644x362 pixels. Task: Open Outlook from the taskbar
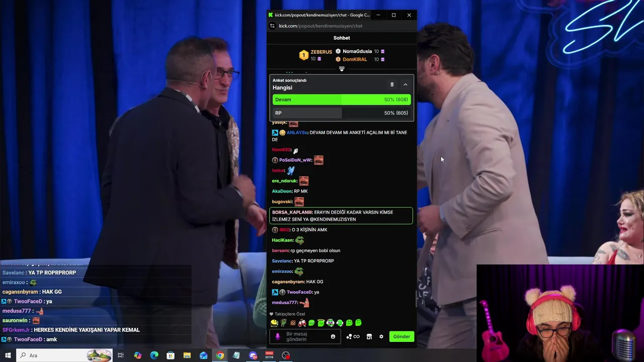(x=204, y=355)
